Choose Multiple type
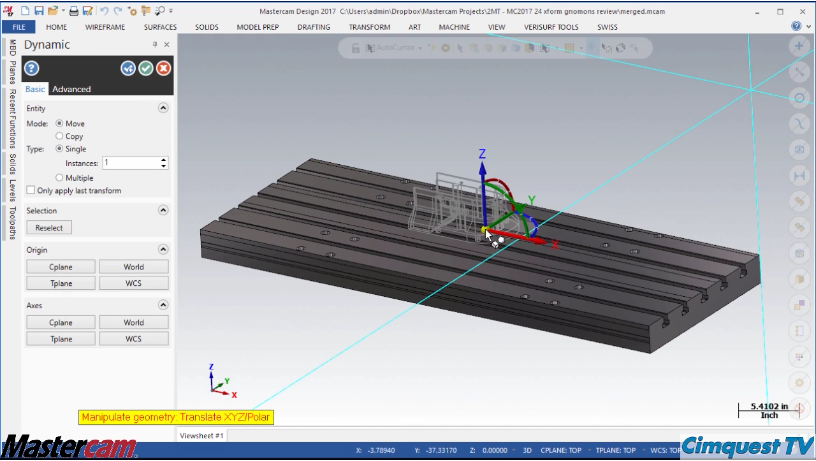This screenshot has width=816, height=461. pyautogui.click(x=59, y=177)
